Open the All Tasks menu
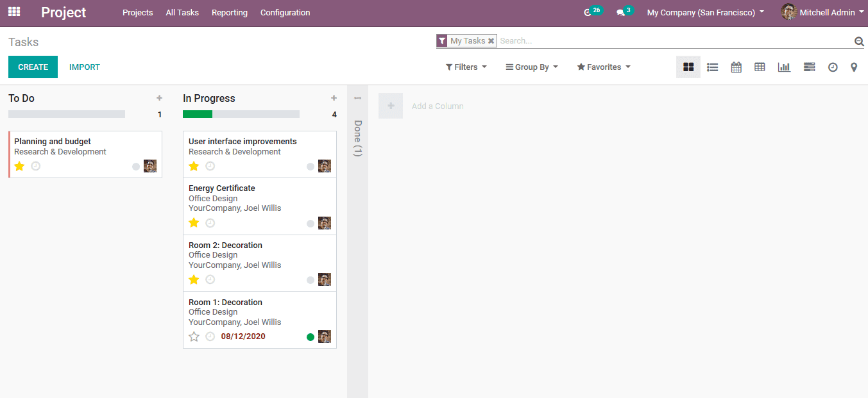 (182, 12)
